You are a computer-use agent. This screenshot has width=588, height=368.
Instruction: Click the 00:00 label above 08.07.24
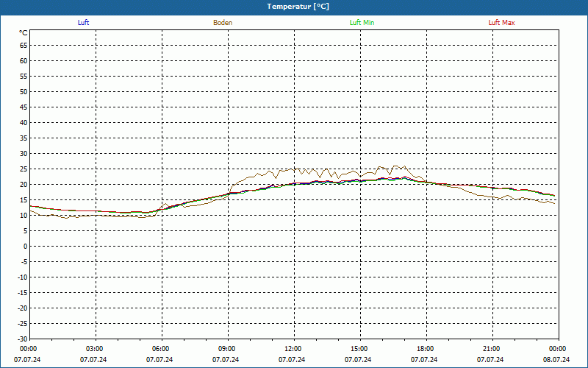click(x=559, y=349)
